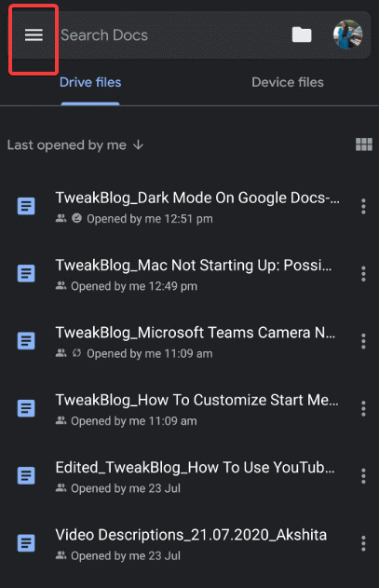Click the doc icon beside Mac Not Starting file

(26, 273)
